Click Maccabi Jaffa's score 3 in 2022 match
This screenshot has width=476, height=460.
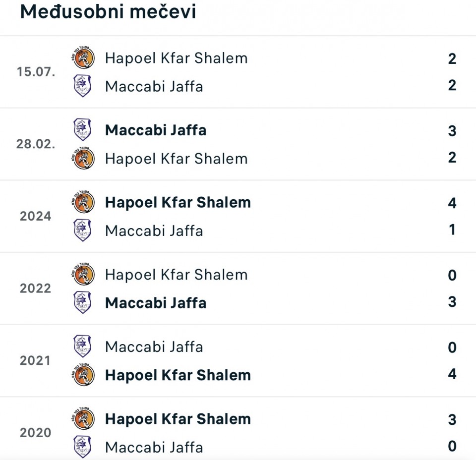[452, 302]
